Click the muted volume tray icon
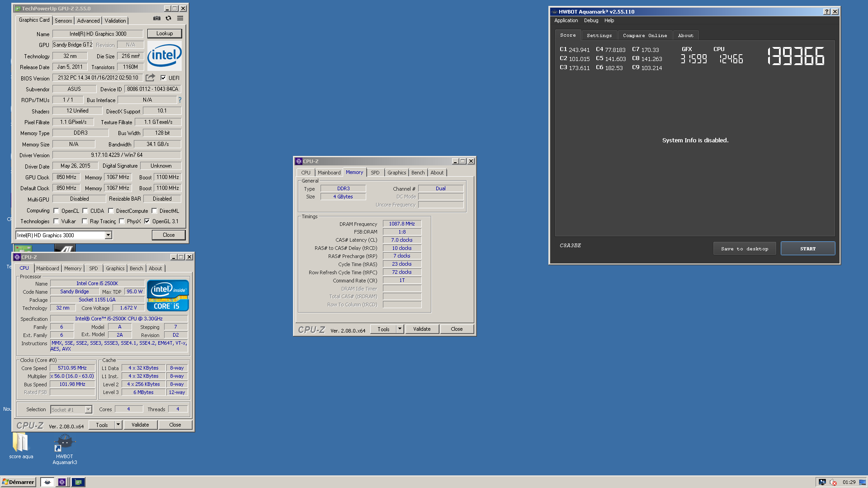The image size is (868, 488). point(833,482)
